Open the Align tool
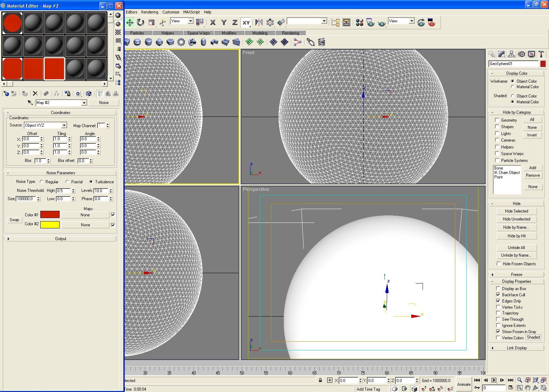The height and width of the screenshot is (392, 549). pyautogui.click(x=281, y=22)
